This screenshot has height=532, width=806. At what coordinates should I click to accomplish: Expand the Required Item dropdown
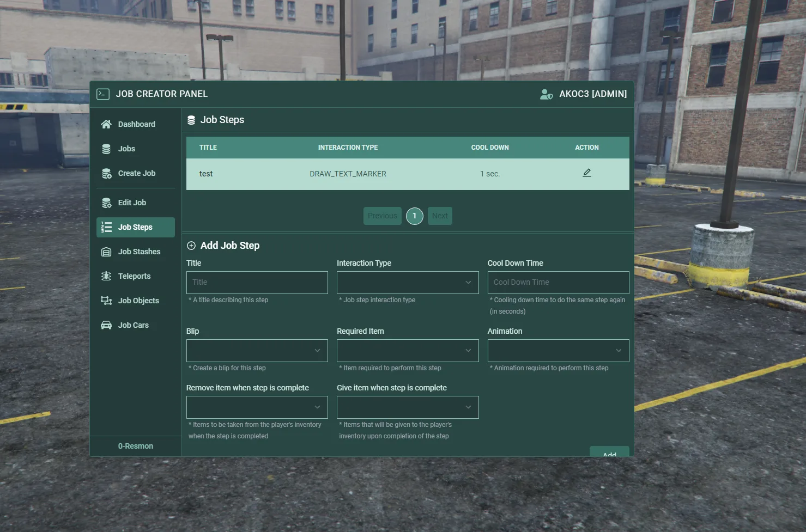tap(408, 351)
